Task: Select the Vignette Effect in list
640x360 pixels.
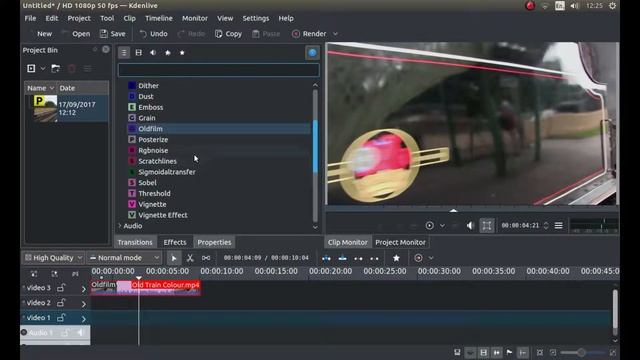Action: coord(162,215)
